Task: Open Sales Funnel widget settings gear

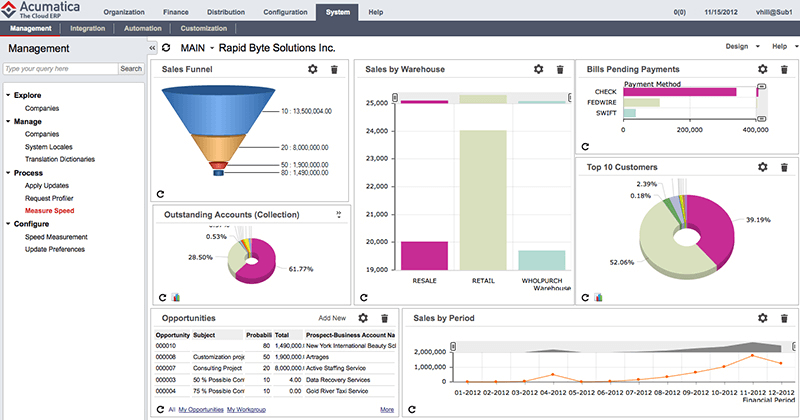Action: point(313,69)
